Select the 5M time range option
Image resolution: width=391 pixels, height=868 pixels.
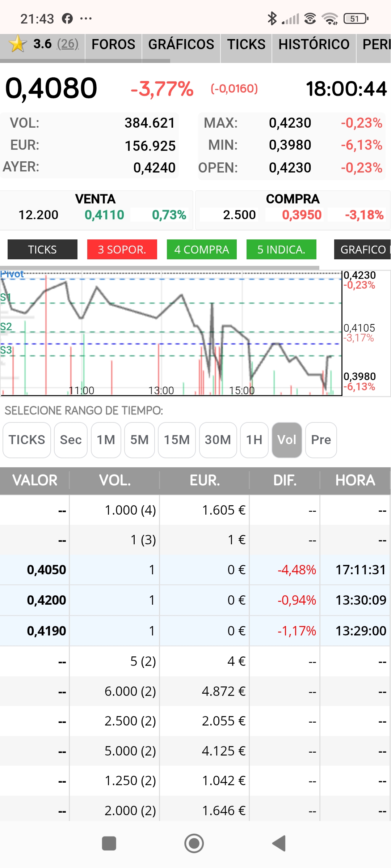tap(139, 440)
